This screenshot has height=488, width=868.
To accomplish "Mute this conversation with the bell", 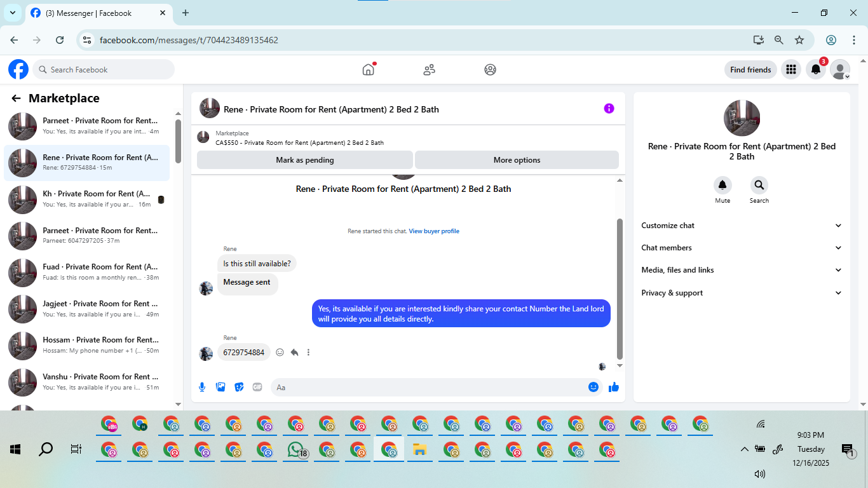I will 722,186.
